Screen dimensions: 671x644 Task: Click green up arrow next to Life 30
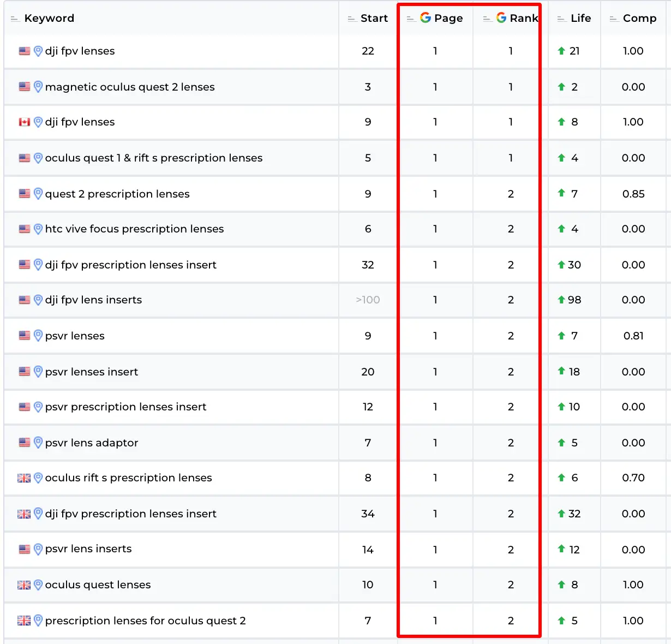pos(561,265)
